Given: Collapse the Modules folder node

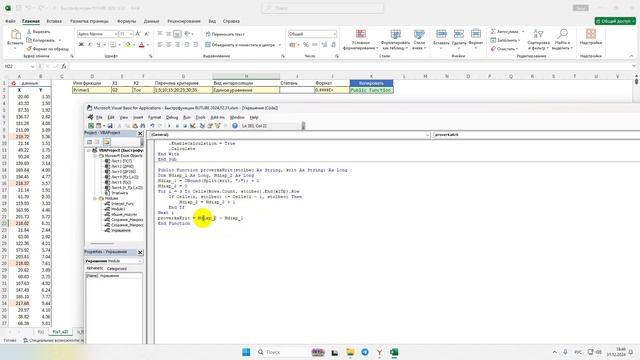Looking at the screenshot, I should point(95,198).
